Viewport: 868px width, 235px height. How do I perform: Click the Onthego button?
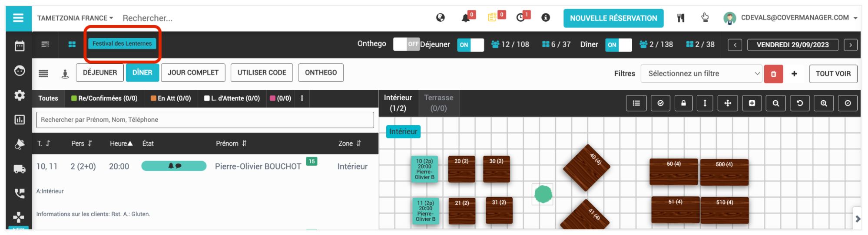[x=321, y=73]
